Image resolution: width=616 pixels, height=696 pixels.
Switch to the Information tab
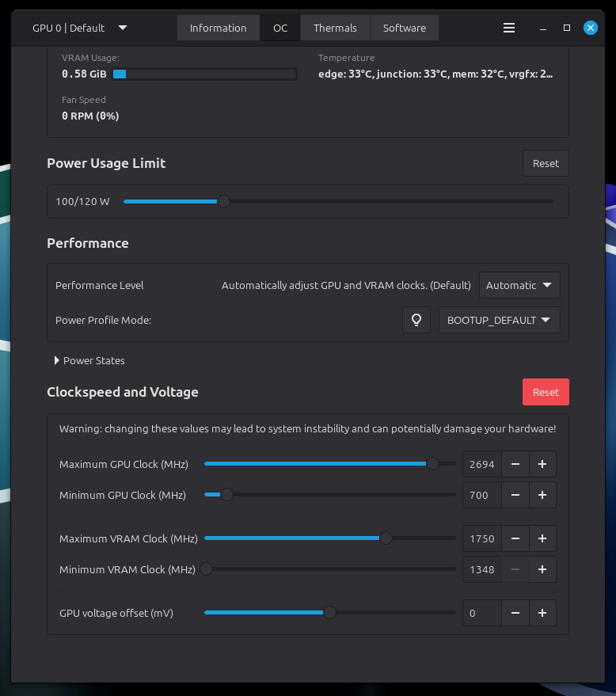219,28
